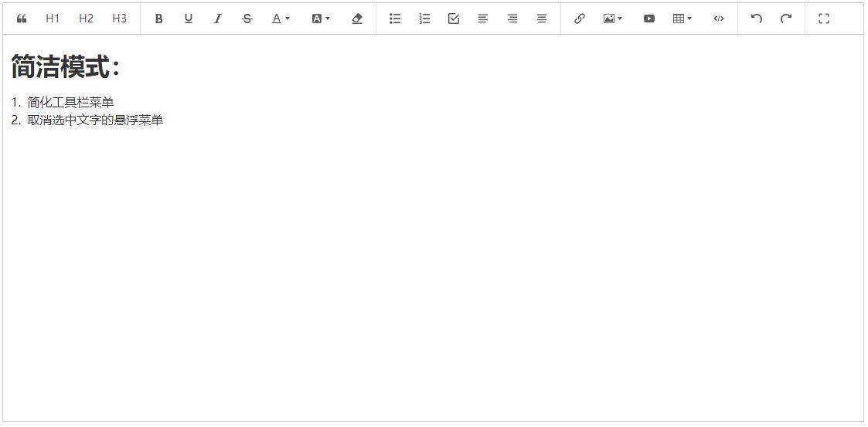Apply H2 heading format
Image resolution: width=868 pixels, height=427 pixels.
click(86, 19)
